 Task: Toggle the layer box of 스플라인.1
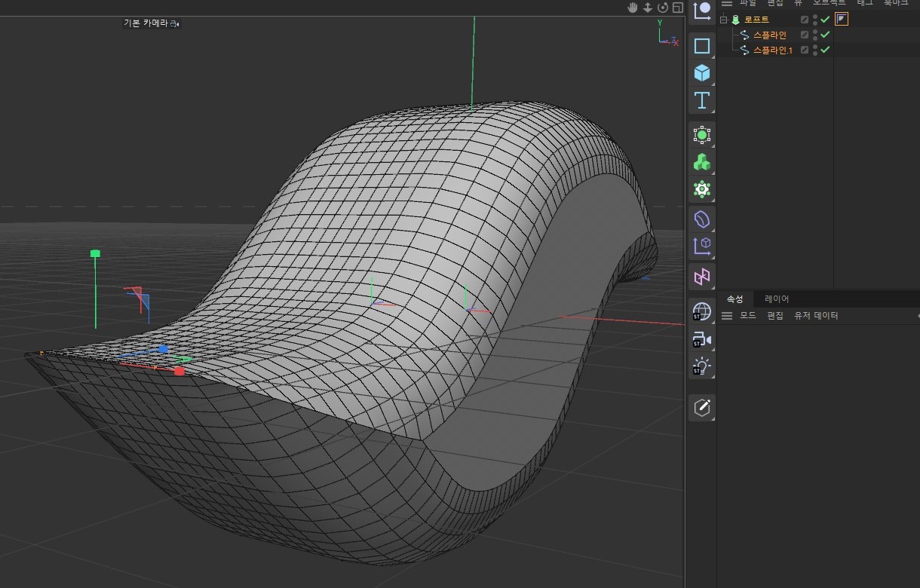(x=805, y=50)
